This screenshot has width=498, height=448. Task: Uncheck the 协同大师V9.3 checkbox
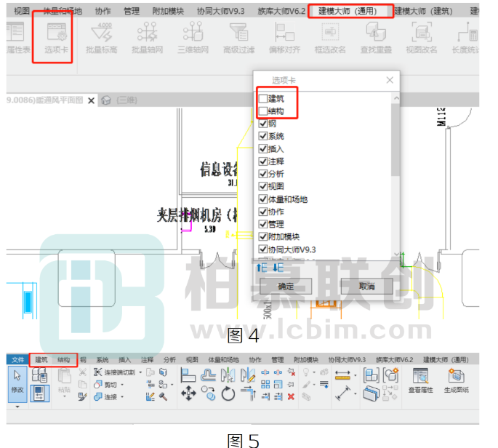pos(262,249)
